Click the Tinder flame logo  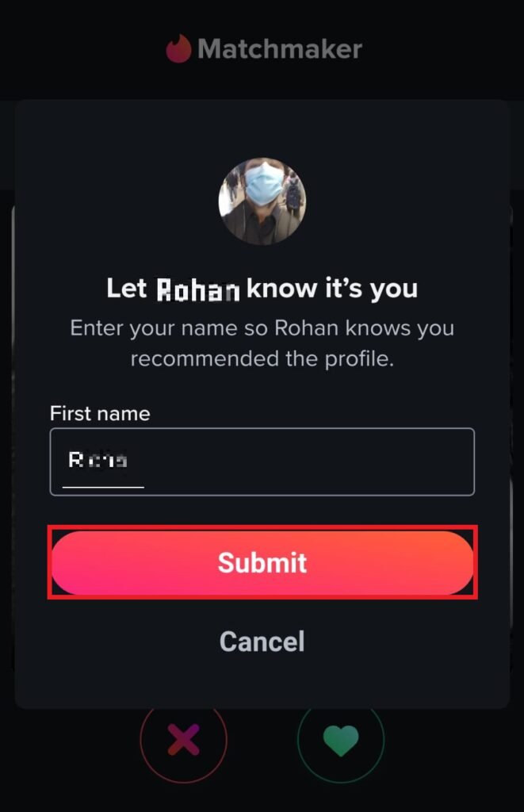coord(178,48)
